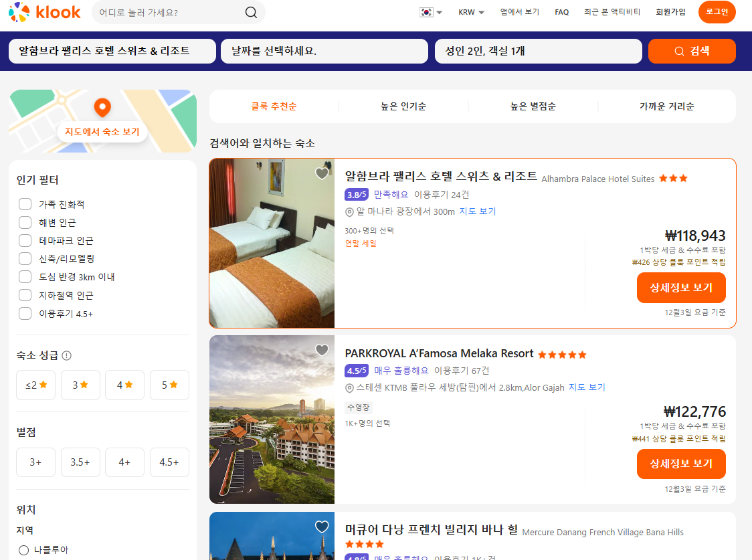Favorite the Alhambra Palace hotel with the heart icon
752x560 pixels.
[322, 173]
